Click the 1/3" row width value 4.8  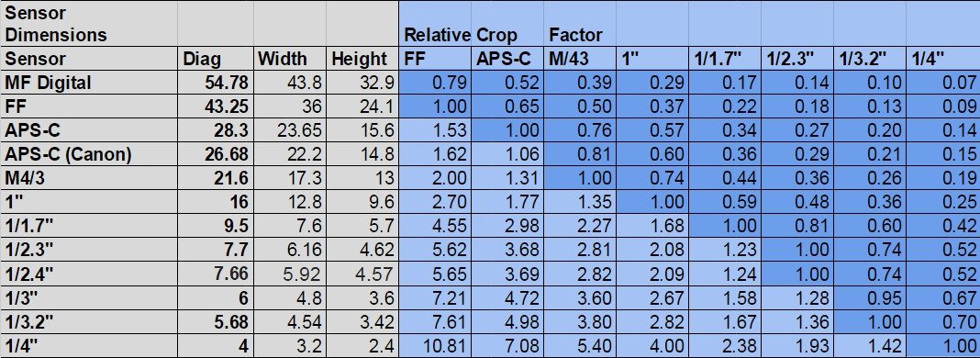click(289, 298)
